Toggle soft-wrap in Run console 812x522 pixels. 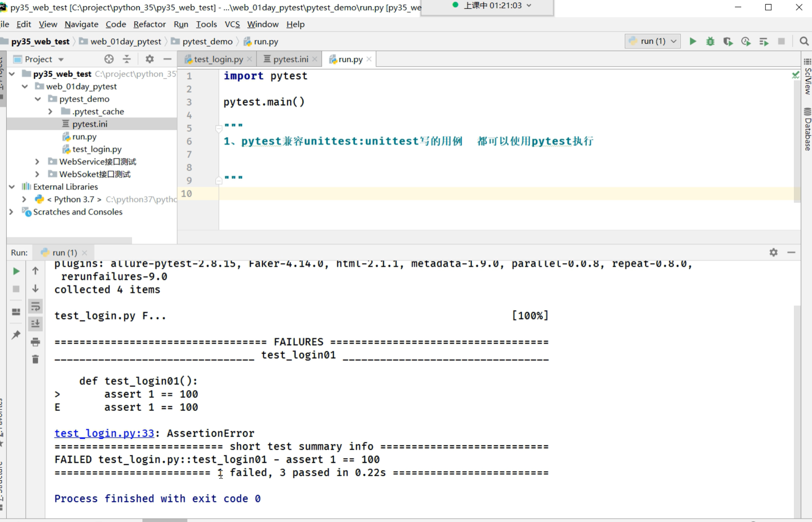[35, 306]
